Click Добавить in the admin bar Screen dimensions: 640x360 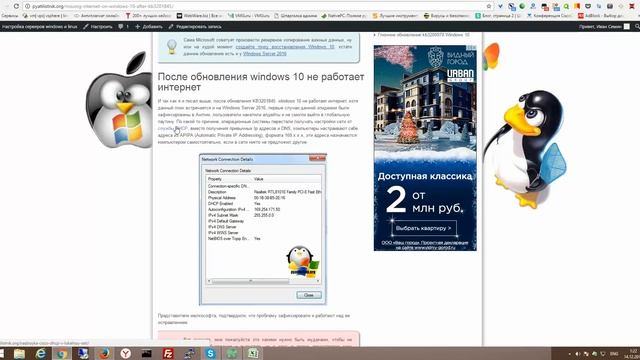point(149,27)
